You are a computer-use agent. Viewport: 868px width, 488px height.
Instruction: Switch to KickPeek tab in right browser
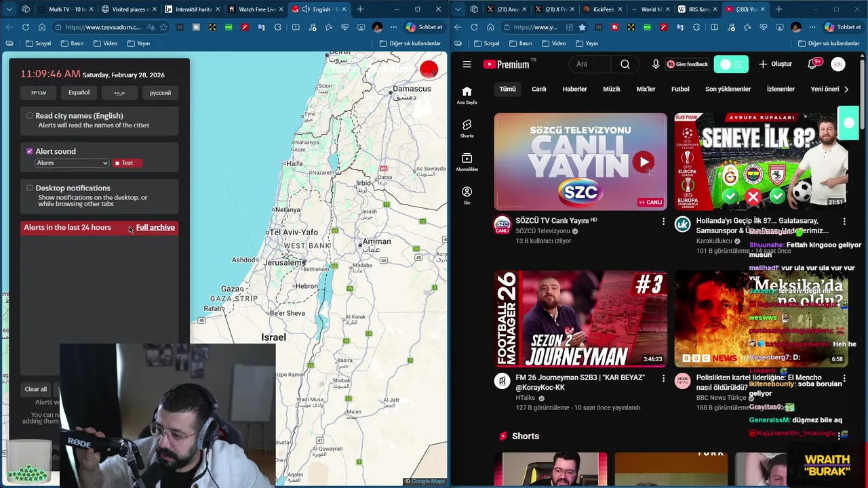coord(603,9)
